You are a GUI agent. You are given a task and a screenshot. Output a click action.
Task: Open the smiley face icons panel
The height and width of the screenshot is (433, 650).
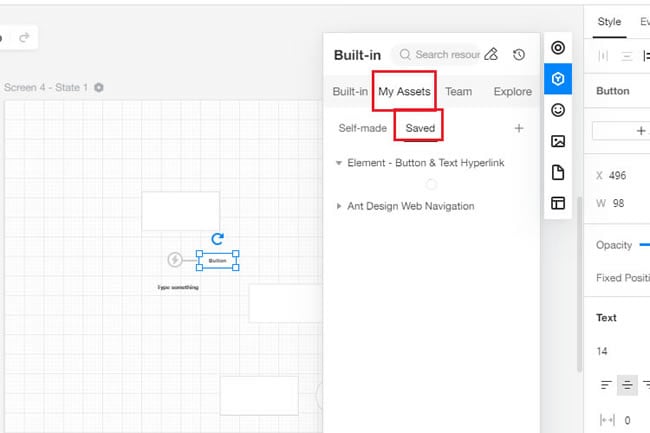(558, 110)
